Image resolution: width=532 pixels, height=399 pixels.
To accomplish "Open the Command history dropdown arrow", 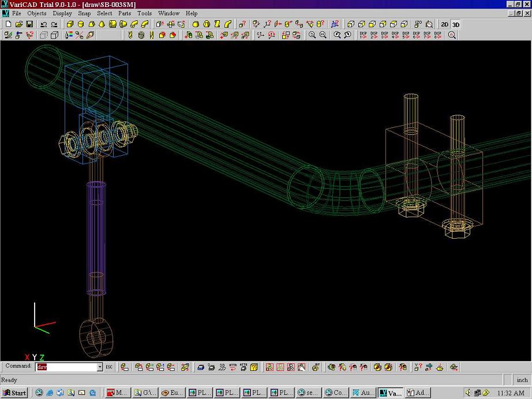I will tap(99, 367).
